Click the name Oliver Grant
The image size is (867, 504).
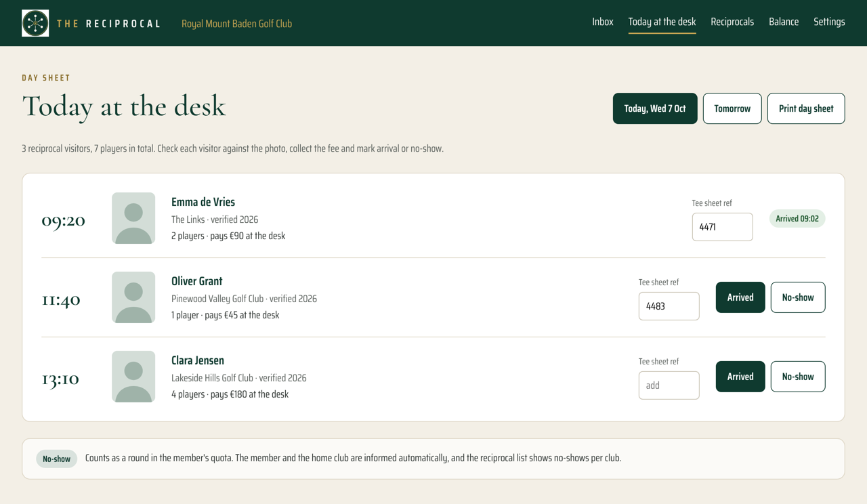tap(196, 281)
